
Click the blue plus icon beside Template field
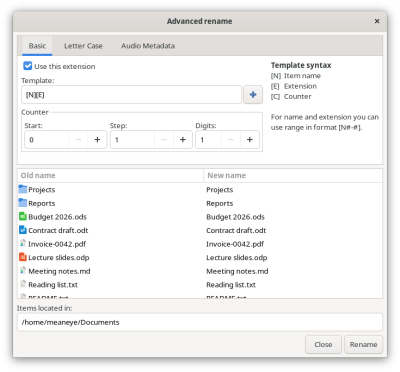[x=253, y=95]
